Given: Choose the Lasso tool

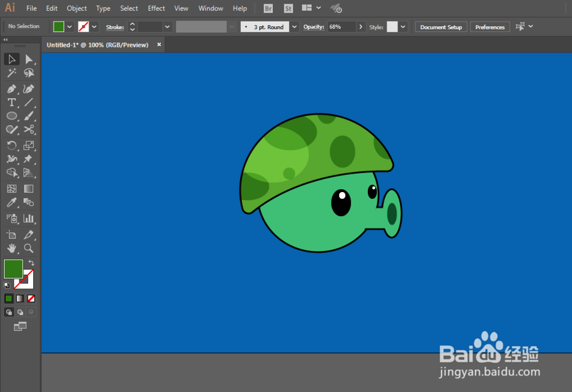Looking at the screenshot, I should tap(29, 73).
